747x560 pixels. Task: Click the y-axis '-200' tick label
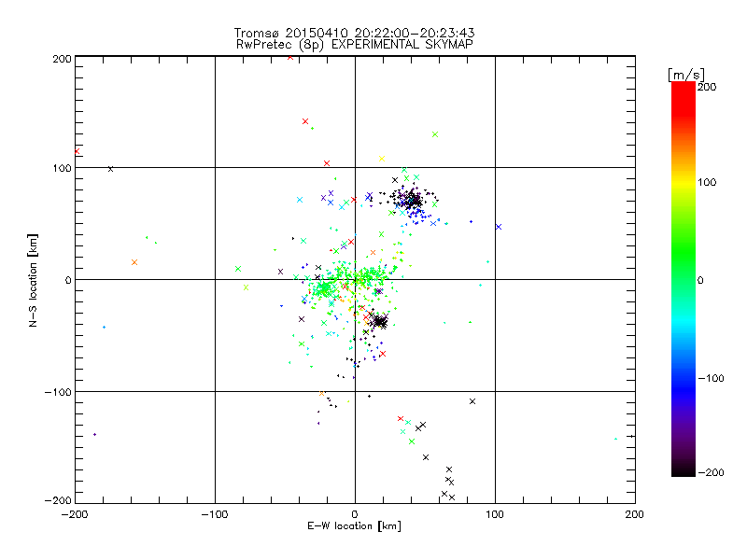pos(58,500)
